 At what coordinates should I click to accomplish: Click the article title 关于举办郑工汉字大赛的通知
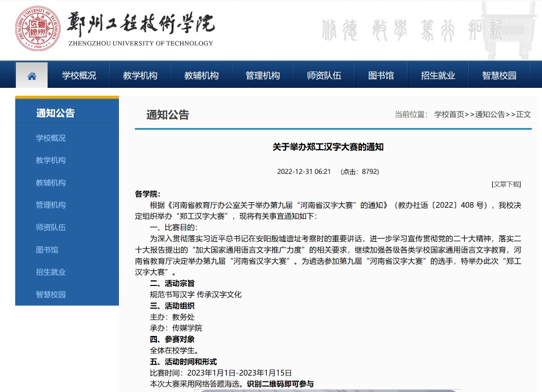[x=328, y=147]
